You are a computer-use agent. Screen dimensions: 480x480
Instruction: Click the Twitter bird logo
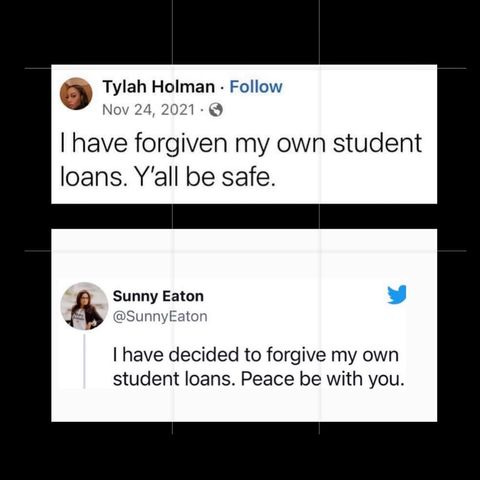click(x=397, y=294)
